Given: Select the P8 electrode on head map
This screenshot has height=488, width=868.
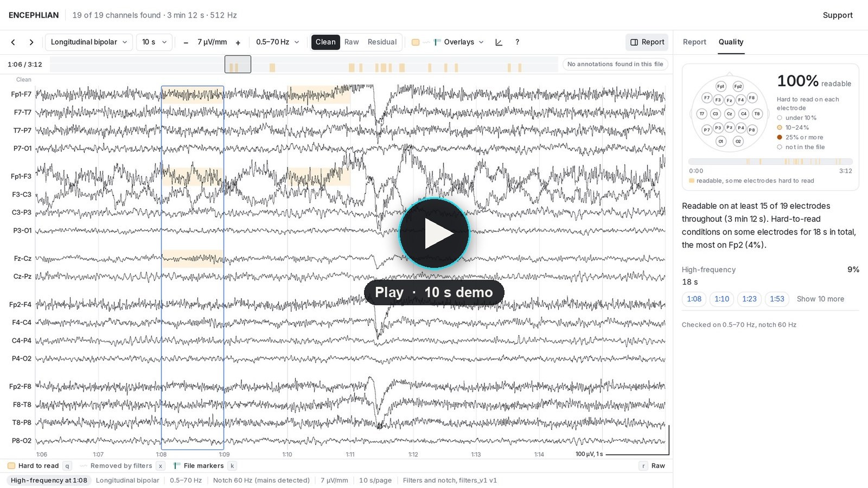Looking at the screenshot, I should click(752, 130).
